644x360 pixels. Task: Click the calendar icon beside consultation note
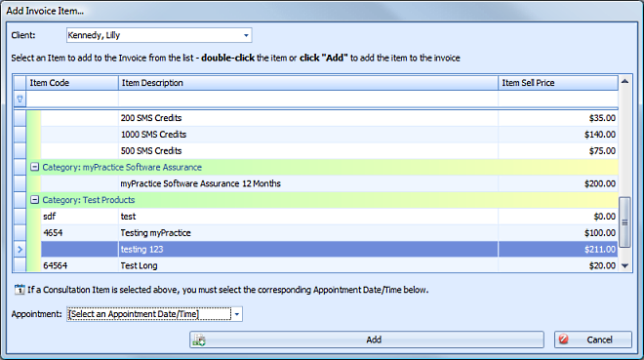coord(20,290)
